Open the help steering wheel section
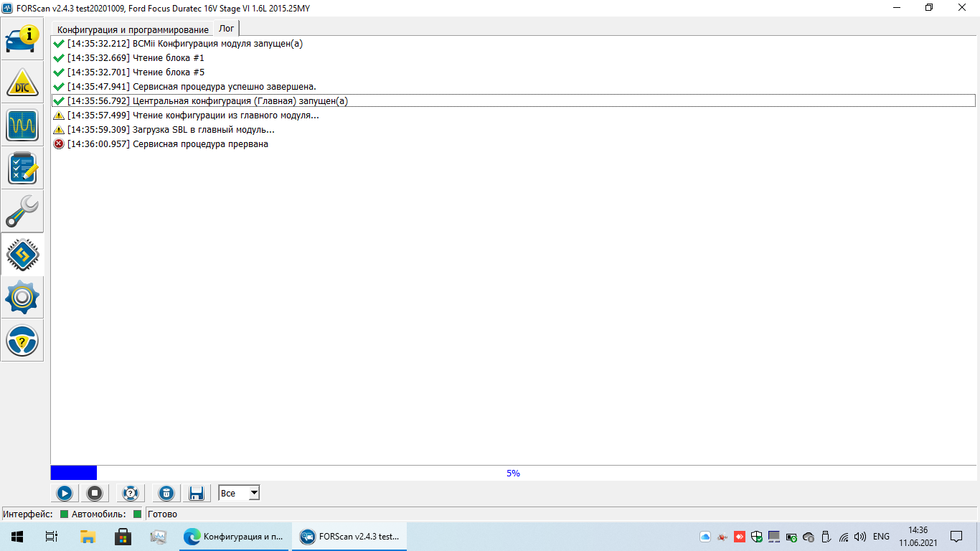This screenshot has height=551, width=980. 22,341
